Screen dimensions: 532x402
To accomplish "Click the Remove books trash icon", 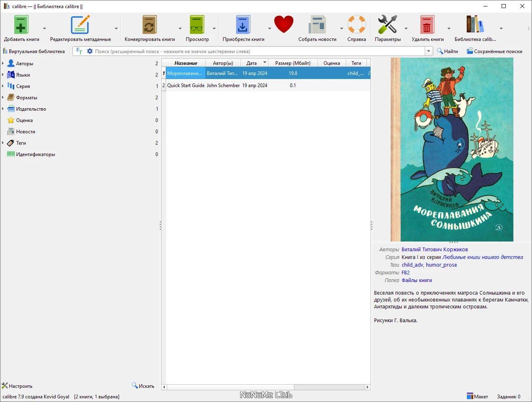I will (427, 25).
